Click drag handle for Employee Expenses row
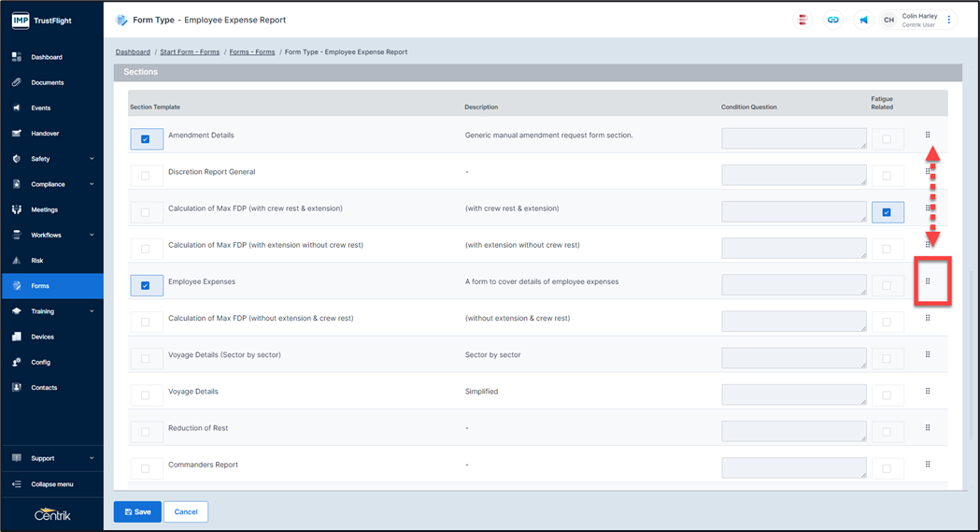Image resolution: width=980 pixels, height=532 pixels. click(928, 281)
